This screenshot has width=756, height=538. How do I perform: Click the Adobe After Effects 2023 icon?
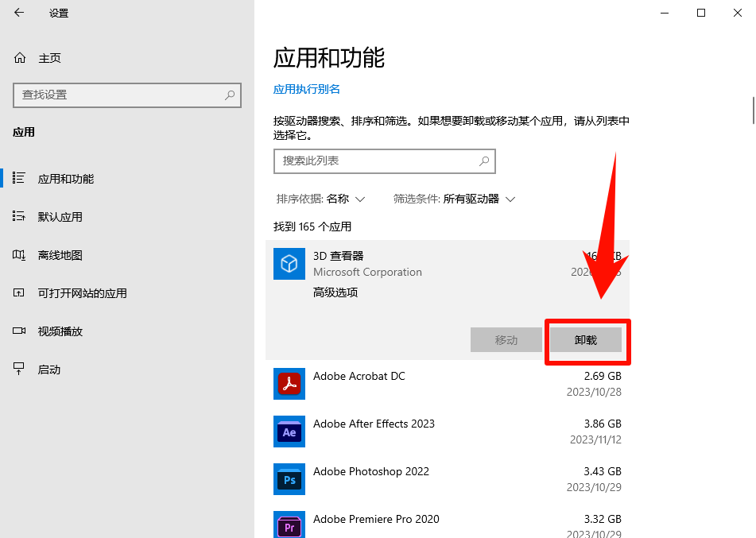tap(289, 431)
